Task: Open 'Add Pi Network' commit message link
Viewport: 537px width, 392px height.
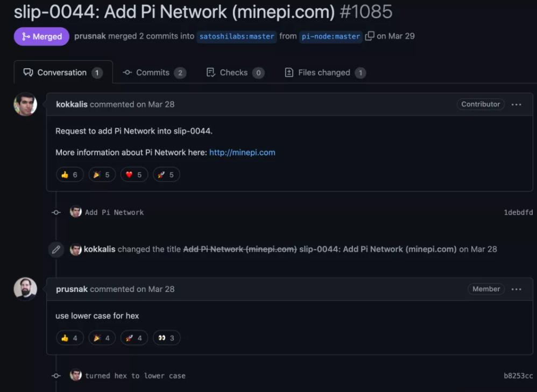Action: tap(115, 212)
